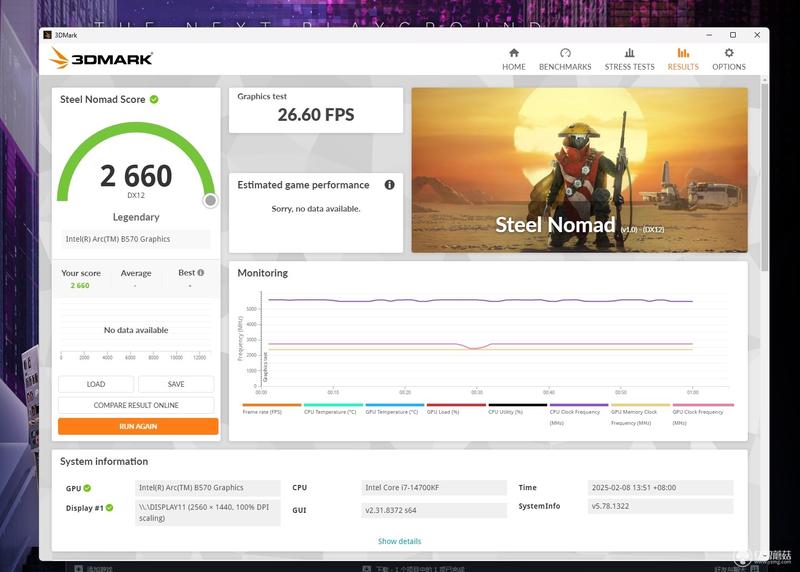Screen dimensions: 800x572
Task: Open the BENCHMARKS tab
Action: [x=565, y=59]
